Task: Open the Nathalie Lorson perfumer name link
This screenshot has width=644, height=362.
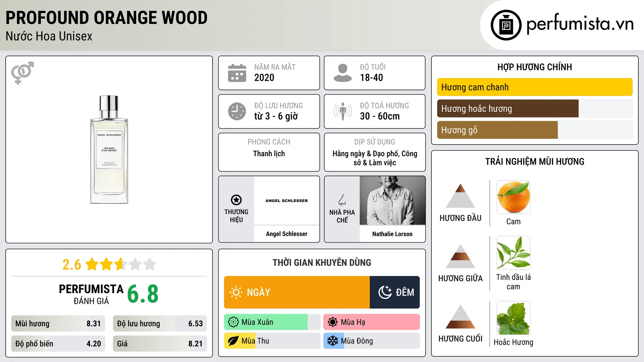Action: tap(392, 234)
